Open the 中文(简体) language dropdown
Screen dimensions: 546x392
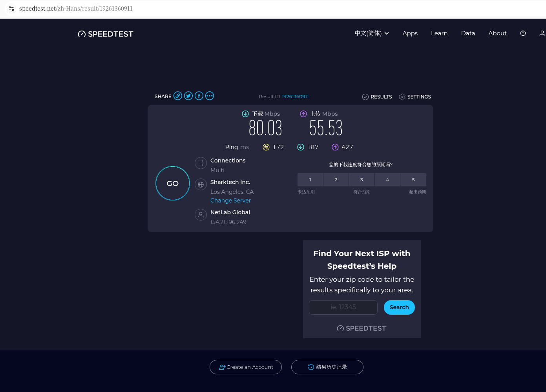pyautogui.click(x=372, y=33)
